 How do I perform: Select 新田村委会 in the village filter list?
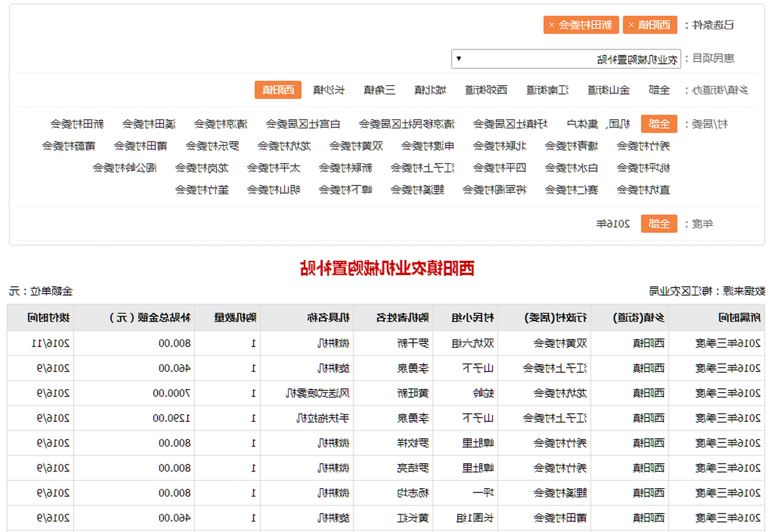[x=77, y=124]
